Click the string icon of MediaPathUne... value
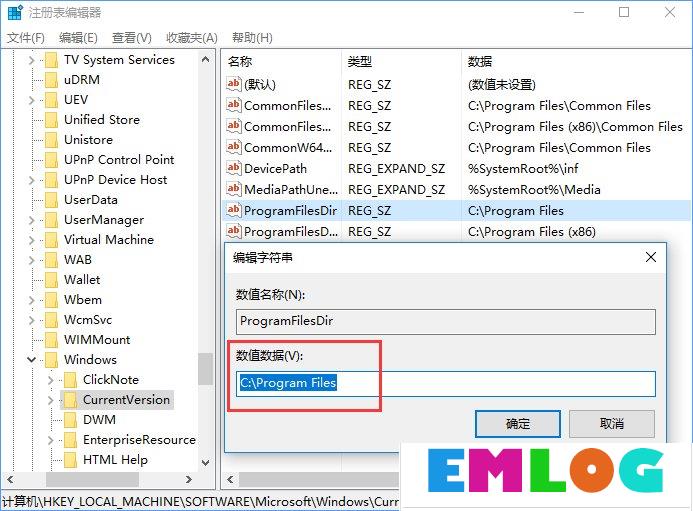Viewport: 693px width, 511px height. click(x=233, y=189)
